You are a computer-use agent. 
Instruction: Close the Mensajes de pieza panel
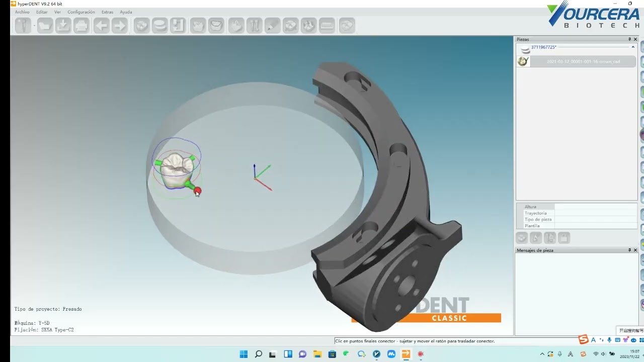click(635, 250)
